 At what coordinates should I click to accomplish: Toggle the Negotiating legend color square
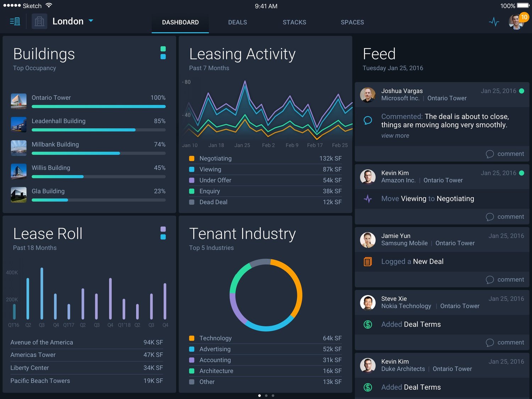click(192, 159)
